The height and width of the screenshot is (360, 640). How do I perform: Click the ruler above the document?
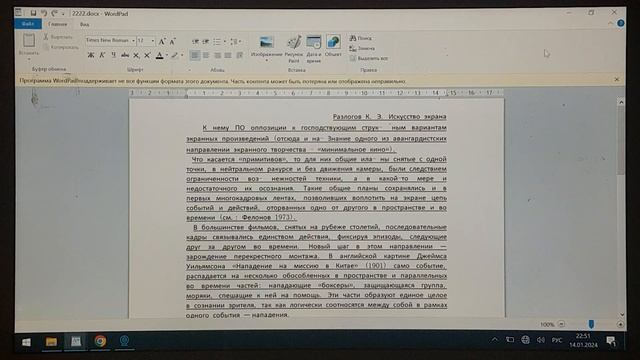(x=316, y=93)
